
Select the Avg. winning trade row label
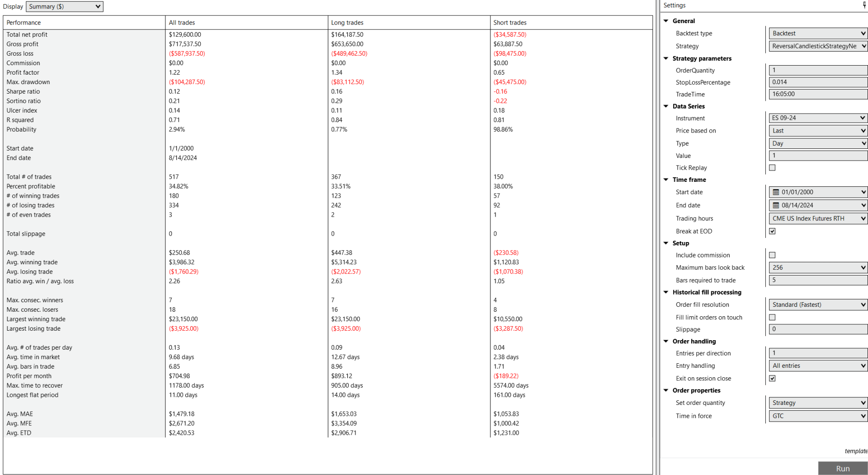32,263
